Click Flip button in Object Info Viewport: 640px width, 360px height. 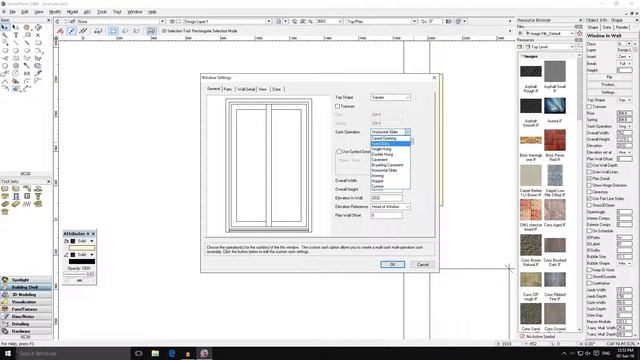tap(609, 77)
